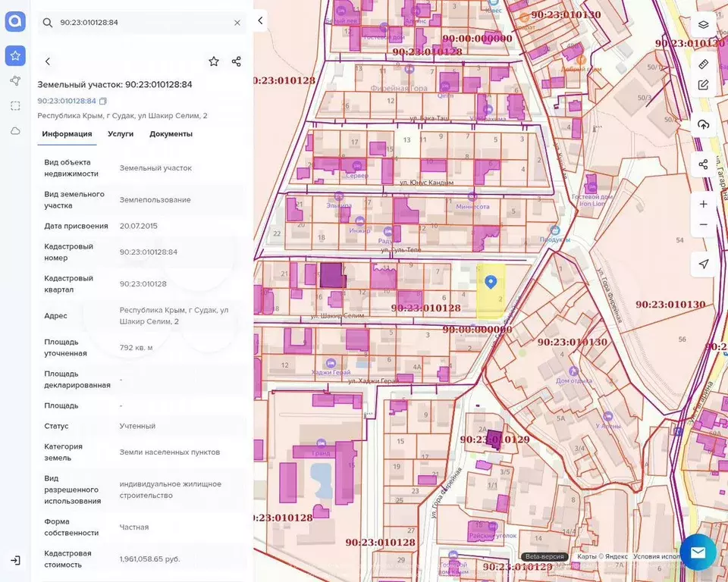728x582 pixels.
Task: Click the Миннесота map marker
Action: pyautogui.click(x=472, y=197)
